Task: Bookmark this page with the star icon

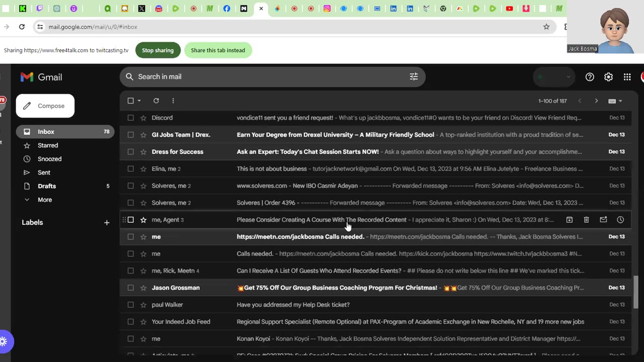Action: click(546, 27)
